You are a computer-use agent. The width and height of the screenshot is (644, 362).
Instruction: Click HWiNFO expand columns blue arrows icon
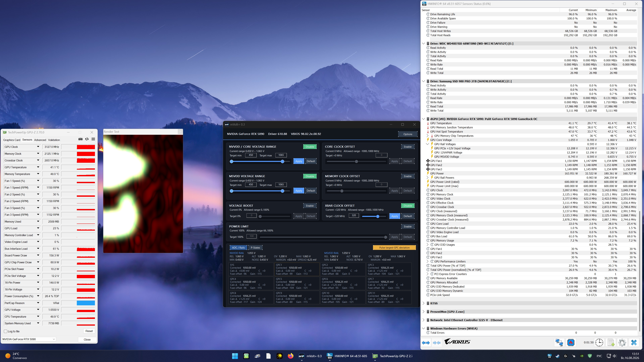point(426,343)
